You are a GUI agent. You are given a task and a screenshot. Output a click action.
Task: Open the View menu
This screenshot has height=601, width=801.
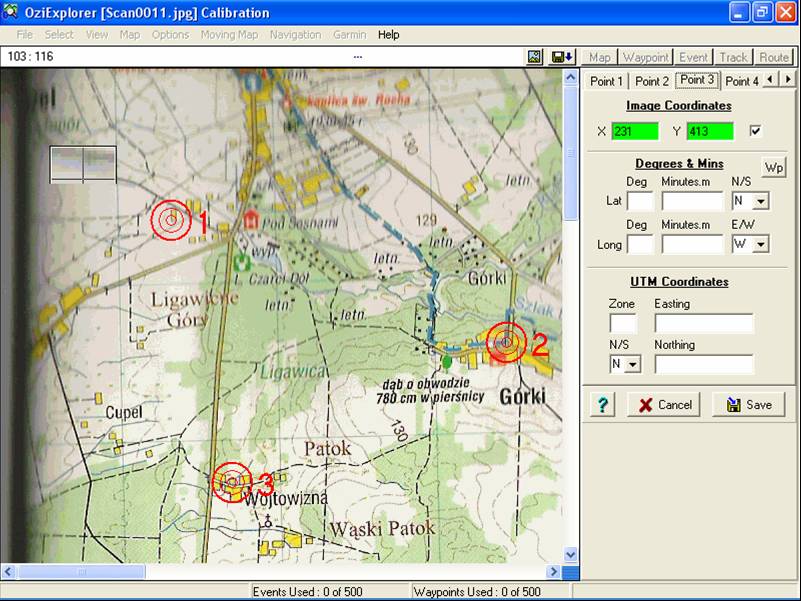click(97, 35)
